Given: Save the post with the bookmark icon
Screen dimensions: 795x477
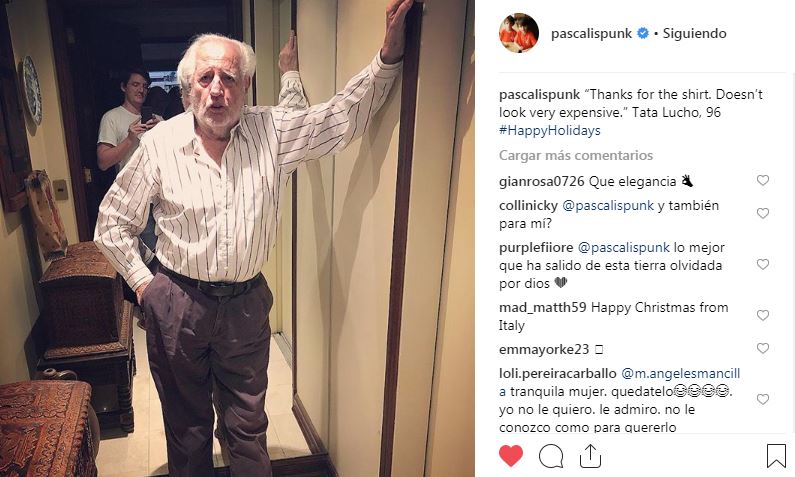Looking at the screenshot, I should pyautogui.click(x=776, y=456).
